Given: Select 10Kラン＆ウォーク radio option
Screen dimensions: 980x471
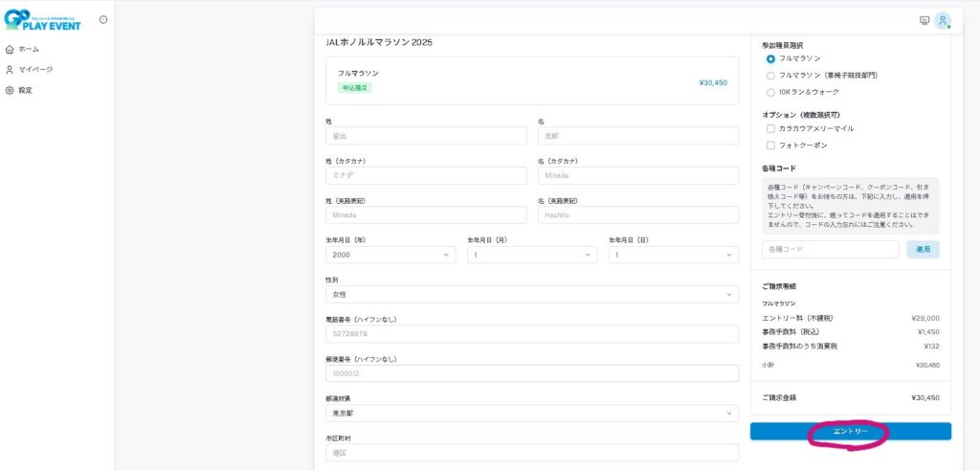Looking at the screenshot, I should coord(770,93).
